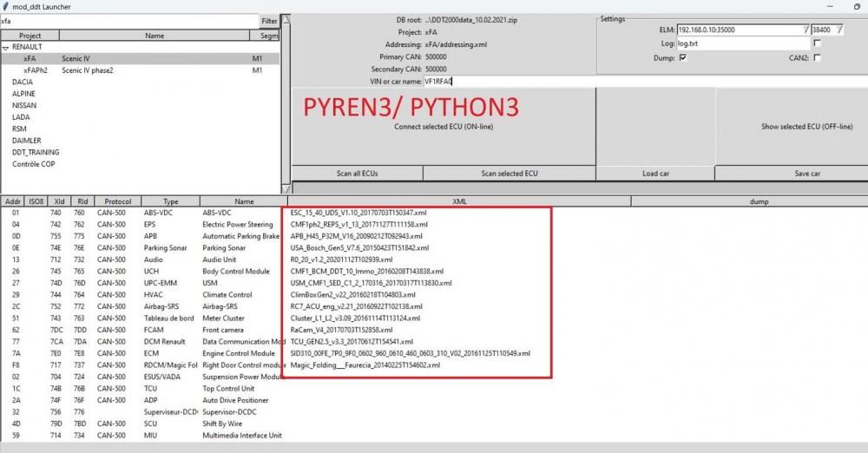Click RaCam_V4 xml file entry
Image resolution: width=868 pixels, height=453 pixels.
pos(341,330)
